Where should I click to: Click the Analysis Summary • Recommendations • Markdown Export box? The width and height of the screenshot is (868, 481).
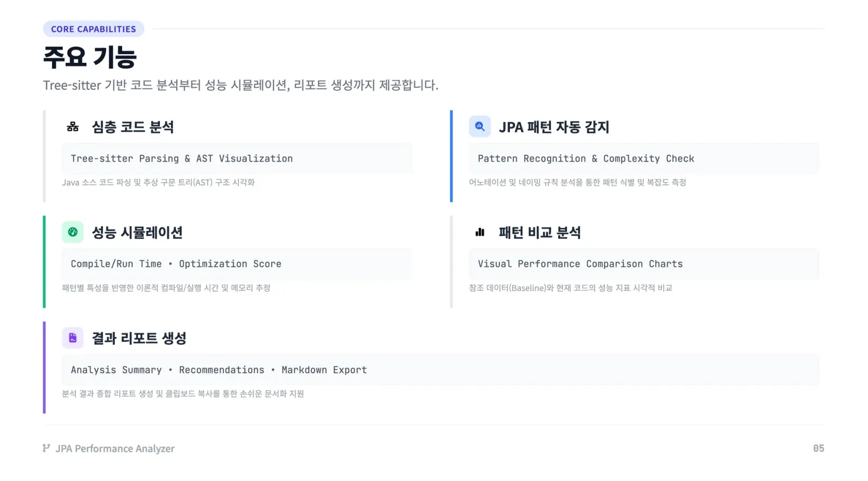[441, 370]
